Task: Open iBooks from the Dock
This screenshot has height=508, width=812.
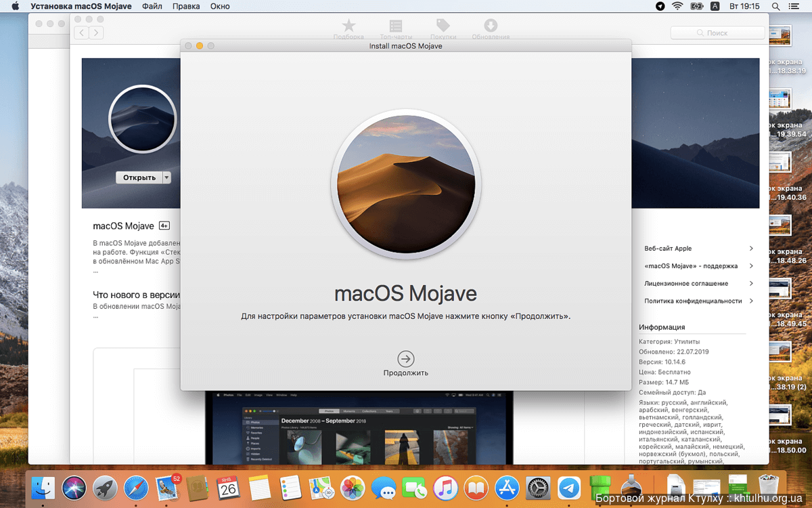Action: click(x=476, y=487)
